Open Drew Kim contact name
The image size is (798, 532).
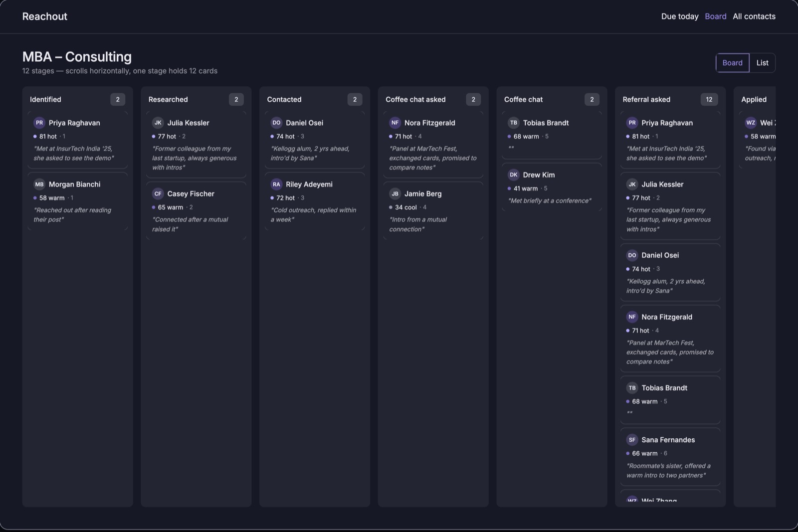click(x=539, y=175)
